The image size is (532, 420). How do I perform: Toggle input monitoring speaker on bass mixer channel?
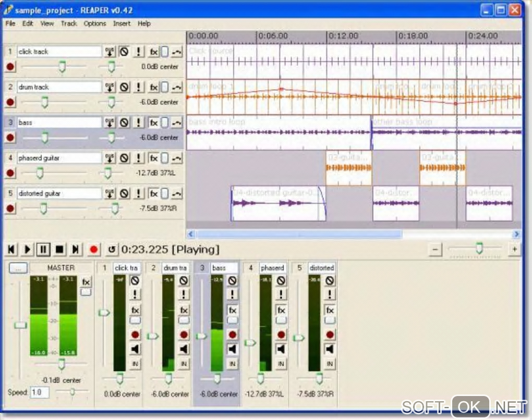point(232,349)
